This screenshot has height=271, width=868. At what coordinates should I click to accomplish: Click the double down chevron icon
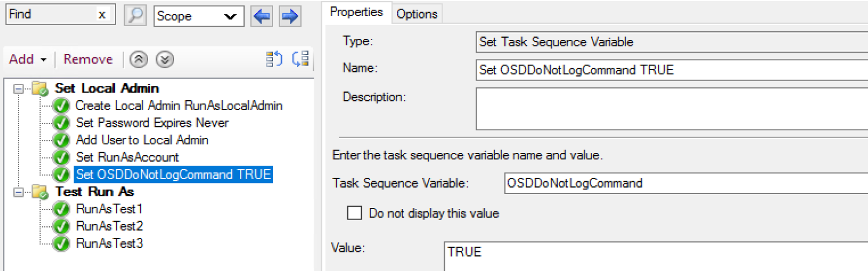(165, 60)
